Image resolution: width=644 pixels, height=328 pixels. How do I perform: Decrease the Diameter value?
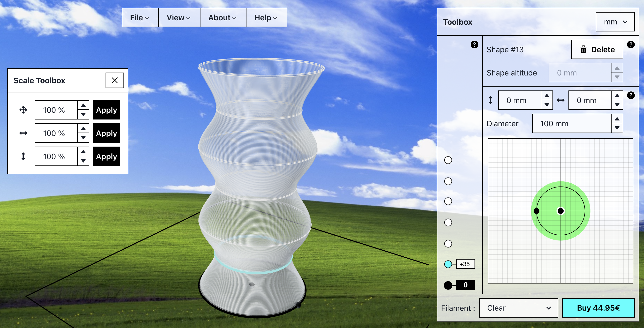[617, 128]
